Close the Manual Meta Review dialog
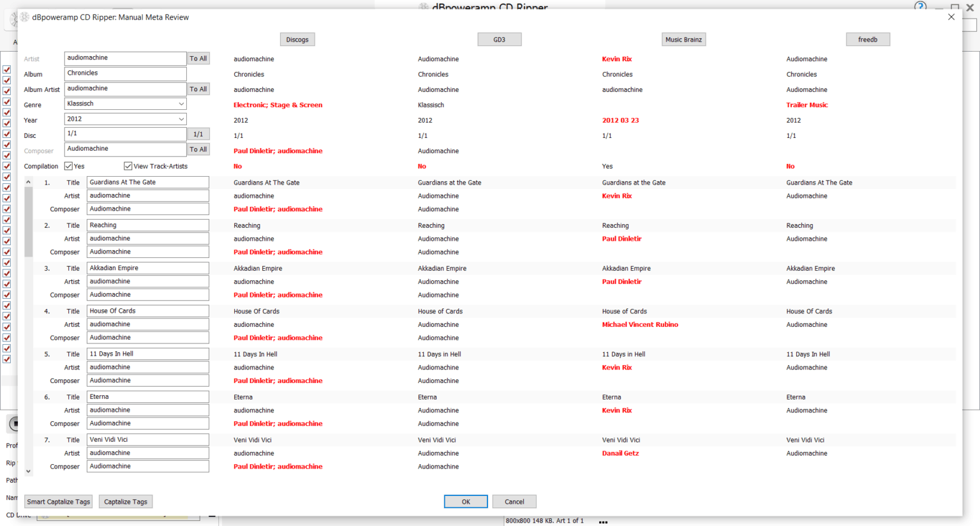980x526 pixels. coord(951,17)
